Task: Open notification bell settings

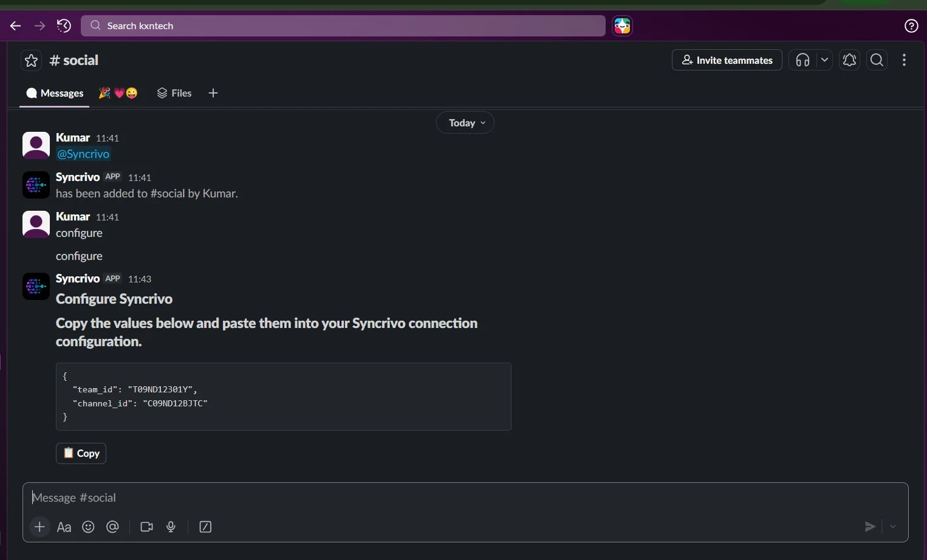Action: click(849, 60)
